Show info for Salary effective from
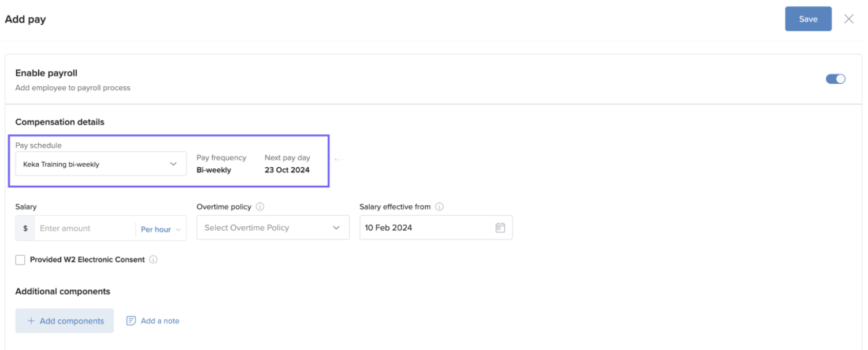This screenshot has width=868, height=350. (439, 207)
